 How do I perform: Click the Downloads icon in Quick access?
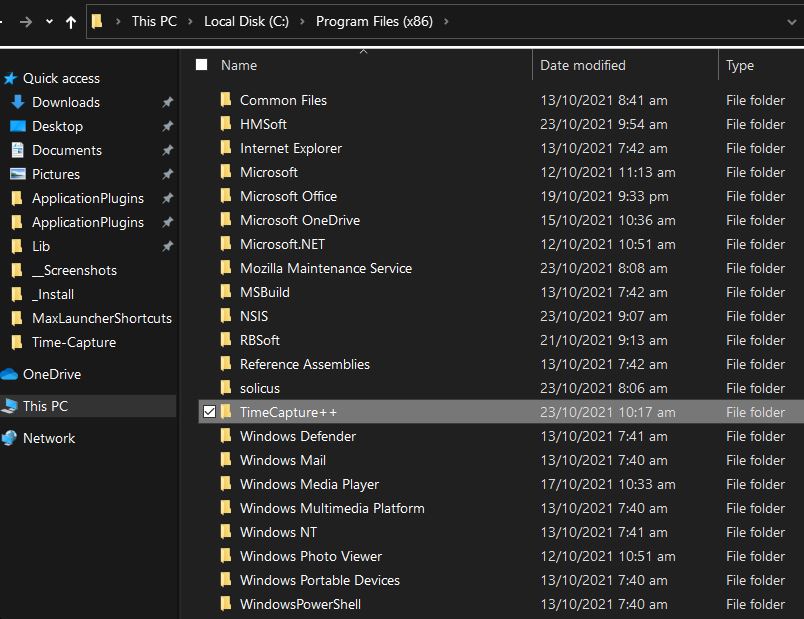pyautogui.click(x=17, y=102)
